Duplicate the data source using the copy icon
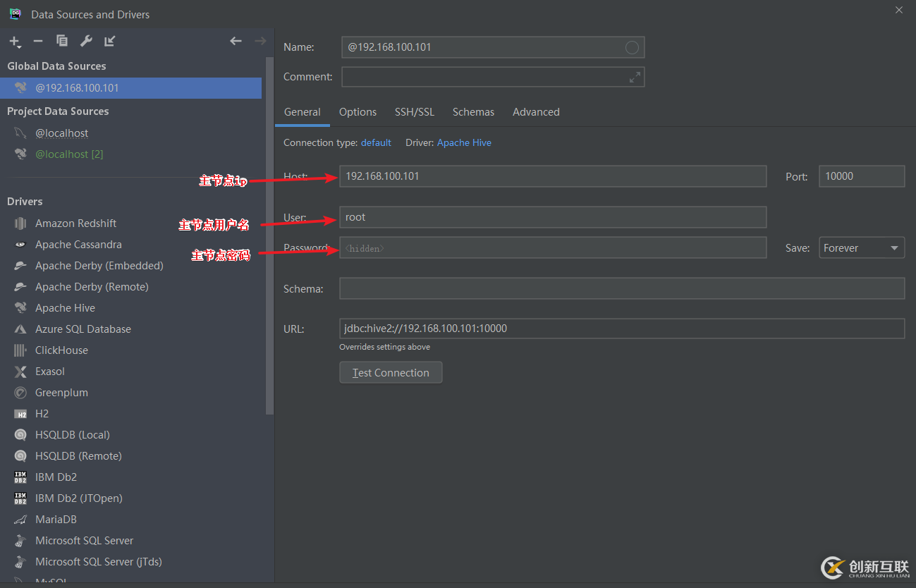916x588 pixels. (x=62, y=41)
